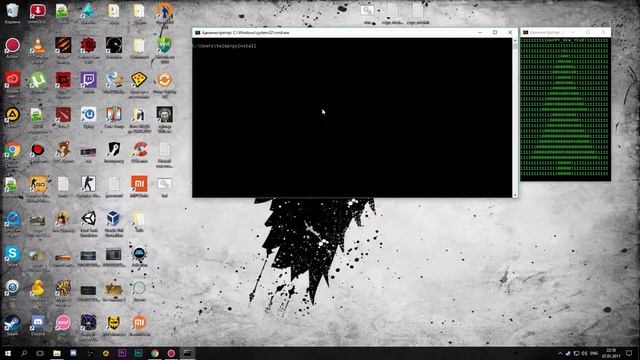This screenshot has width=640, height=360.
Task: Click inside the main command prompt area
Action: tap(352, 118)
